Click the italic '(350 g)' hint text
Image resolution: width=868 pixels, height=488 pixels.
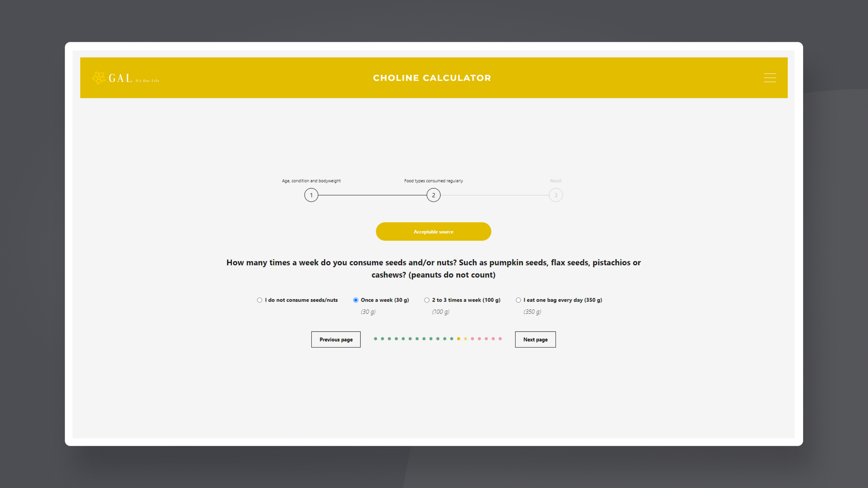tap(532, 312)
